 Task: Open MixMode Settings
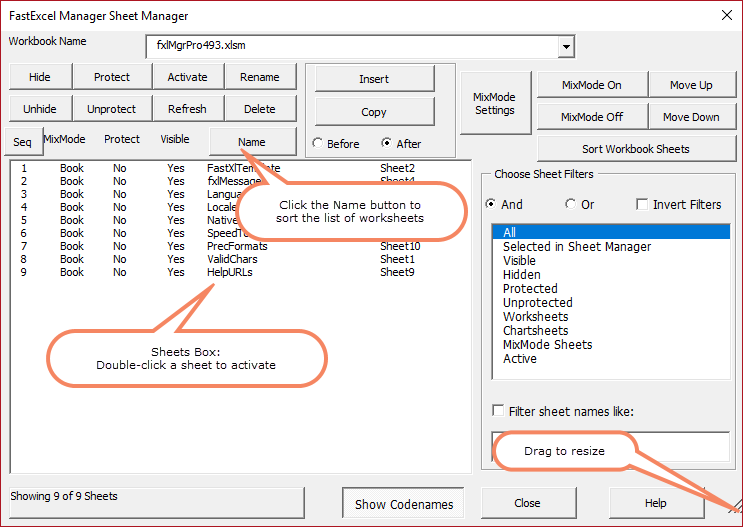click(x=495, y=103)
